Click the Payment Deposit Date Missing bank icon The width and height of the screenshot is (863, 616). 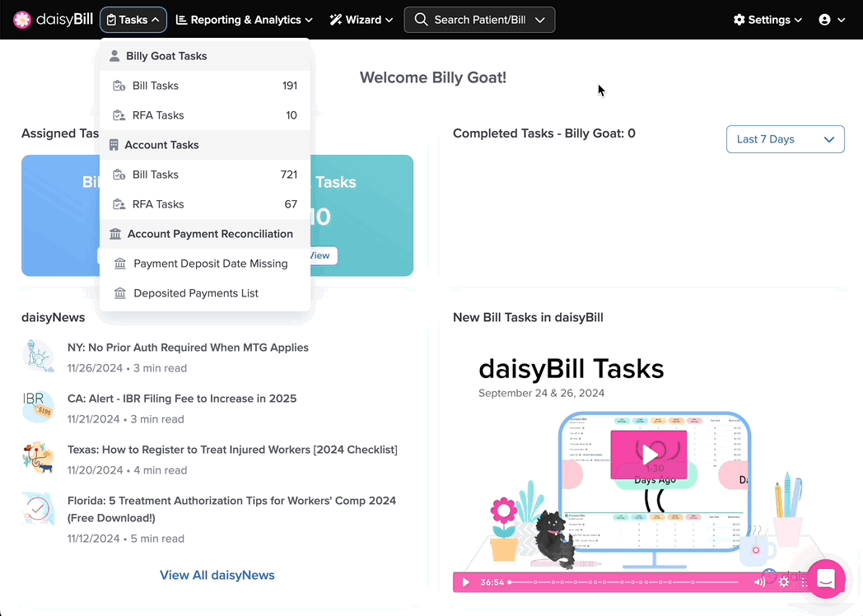119,264
